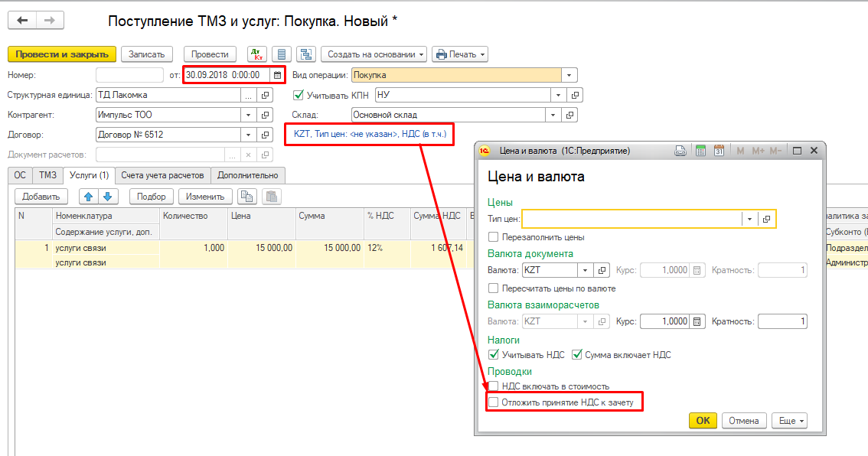This screenshot has width=868, height=456.
Task: Open the Структурная единица record form
Action: pyautogui.click(x=265, y=95)
